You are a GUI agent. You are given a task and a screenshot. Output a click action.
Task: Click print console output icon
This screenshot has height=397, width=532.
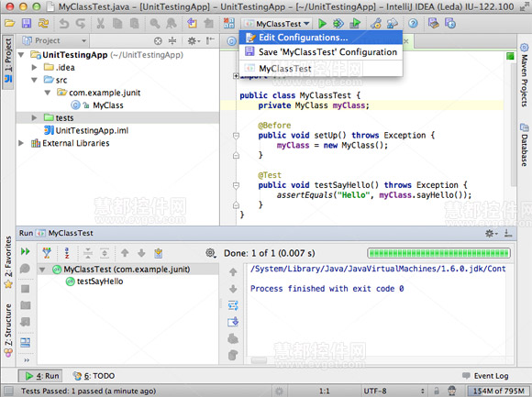click(x=233, y=338)
